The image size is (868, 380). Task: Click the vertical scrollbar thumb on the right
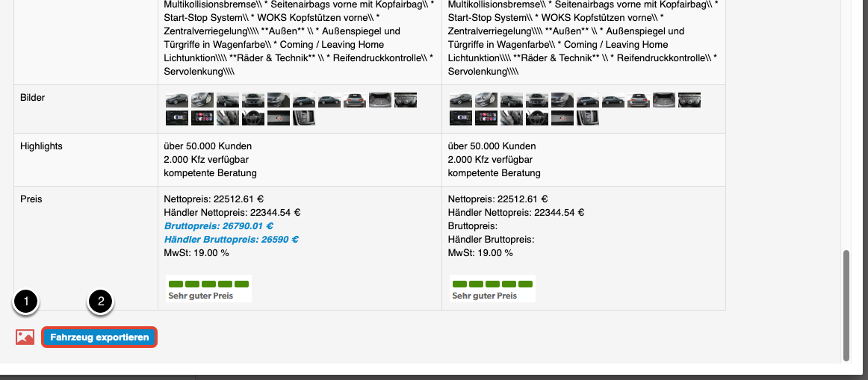tap(846, 305)
